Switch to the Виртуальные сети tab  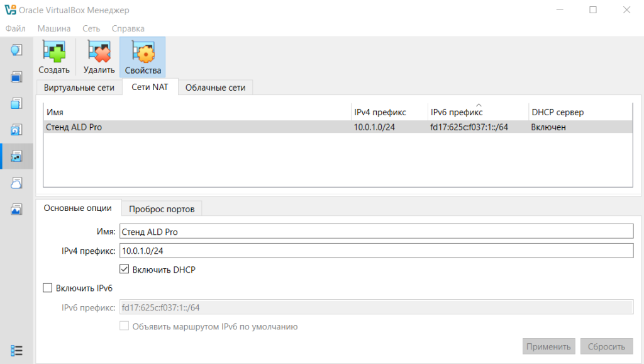pos(79,88)
